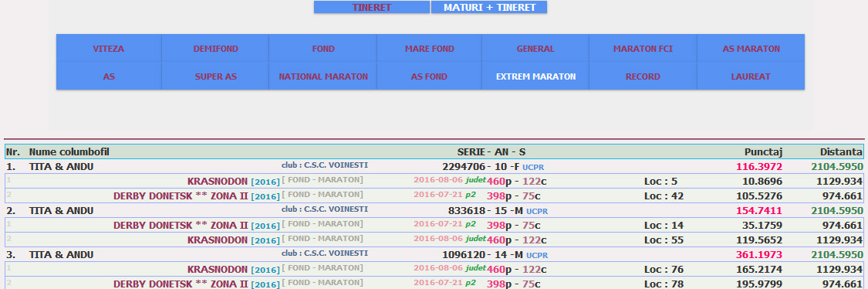868x289 pixels.
Task: Open DERBY DONETSK ZONA II under pigeon 833618
Action: (x=181, y=225)
